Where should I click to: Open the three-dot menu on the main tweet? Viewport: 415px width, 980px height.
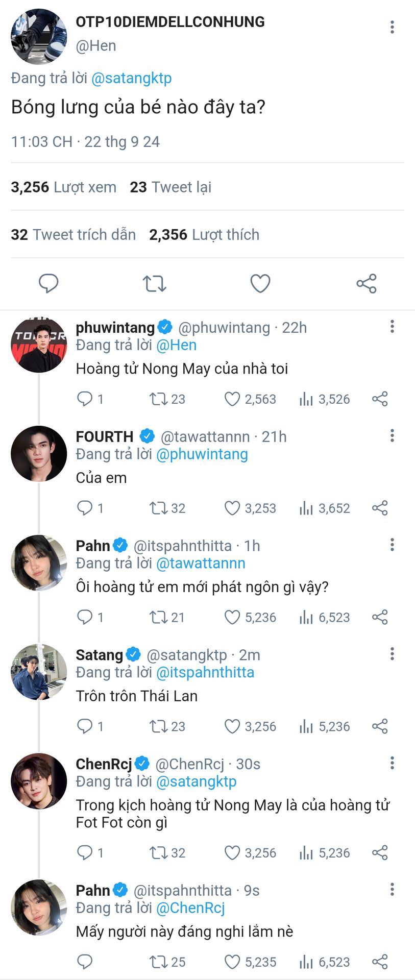coord(392,27)
